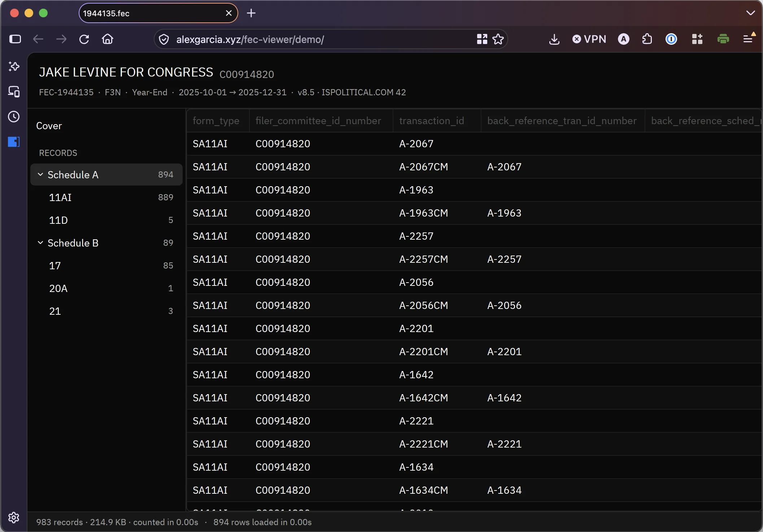The height and width of the screenshot is (532, 763).
Task: Reload the current page
Action: 84,39
